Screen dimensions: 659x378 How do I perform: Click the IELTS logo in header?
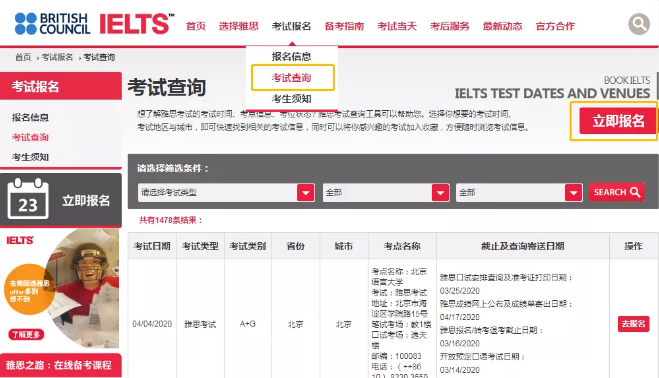pos(137,24)
